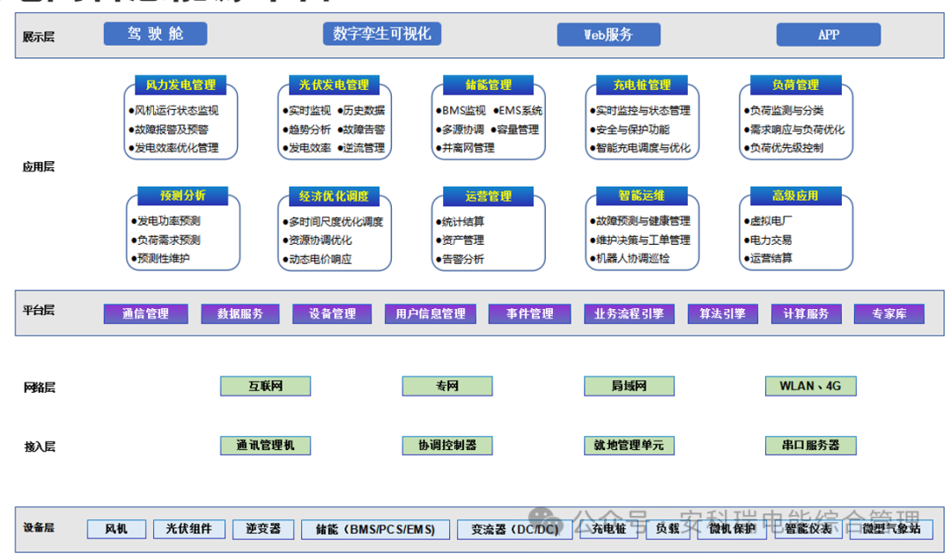Open the 算法引擎 platform service
This screenshot has height=560, width=951.
coord(722,313)
